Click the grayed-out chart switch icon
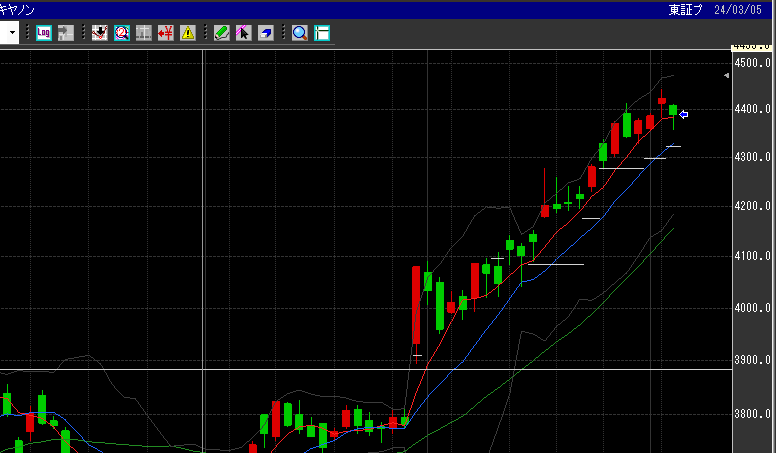 [65, 33]
